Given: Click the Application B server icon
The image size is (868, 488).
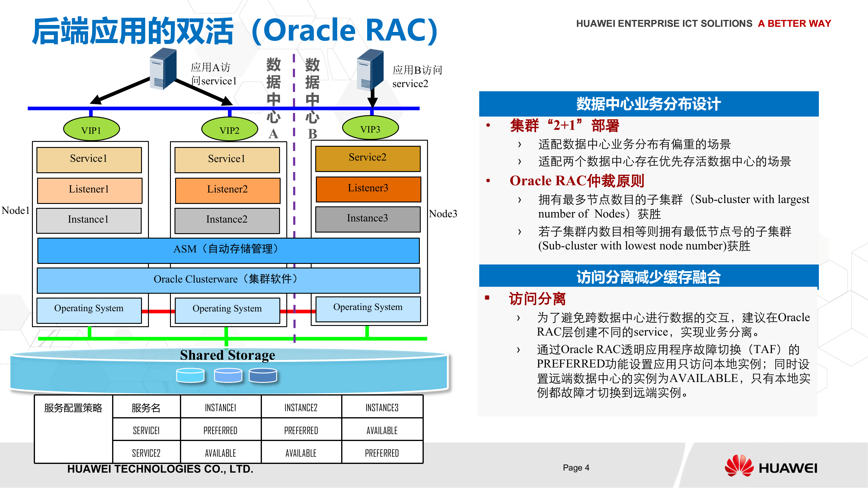Looking at the screenshot, I should click(x=370, y=70).
